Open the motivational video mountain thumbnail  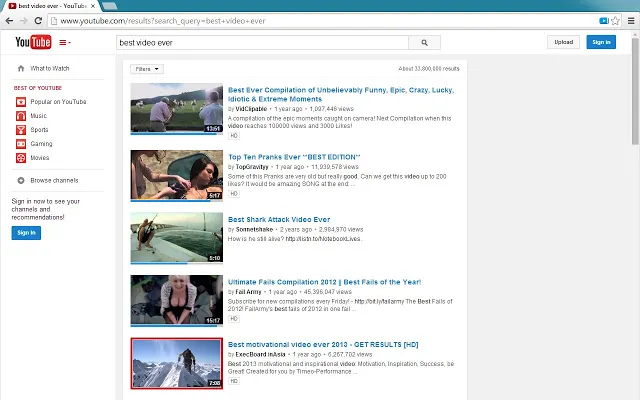coord(177,363)
